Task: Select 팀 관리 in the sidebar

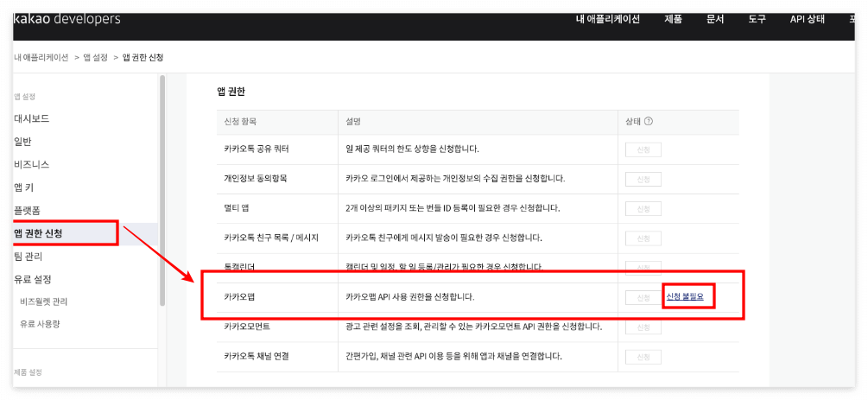Action: [x=29, y=257]
